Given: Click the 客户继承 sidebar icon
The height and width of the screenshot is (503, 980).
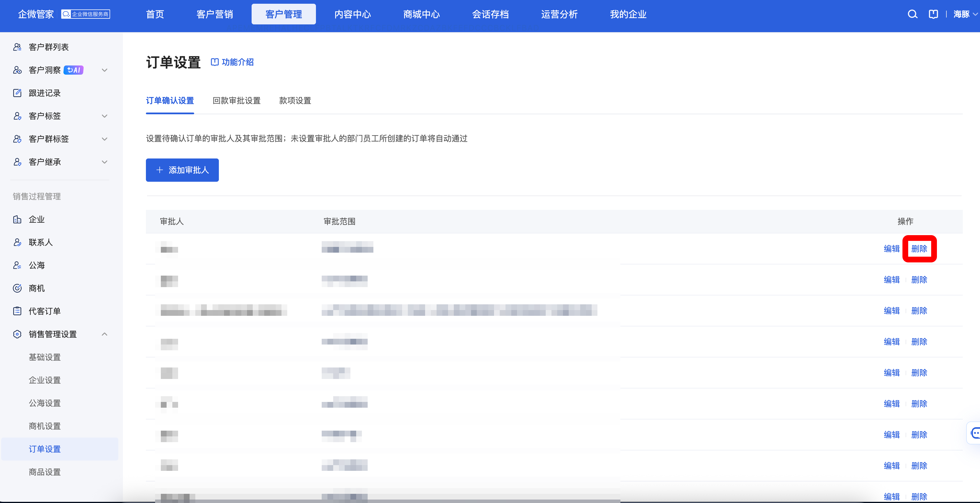Looking at the screenshot, I should [x=17, y=162].
